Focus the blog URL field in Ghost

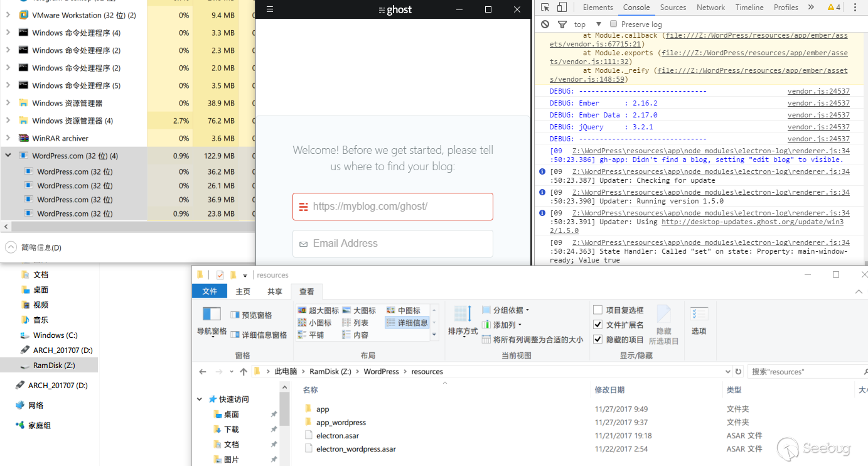coord(393,207)
